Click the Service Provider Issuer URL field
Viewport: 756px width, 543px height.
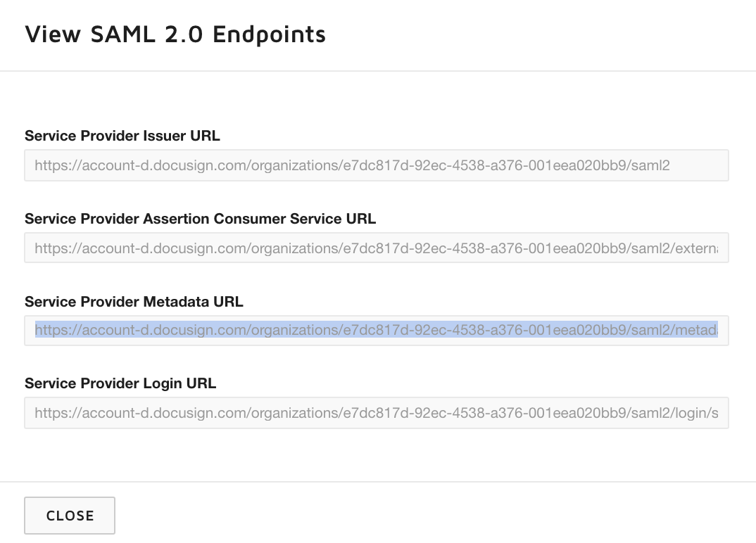(377, 165)
